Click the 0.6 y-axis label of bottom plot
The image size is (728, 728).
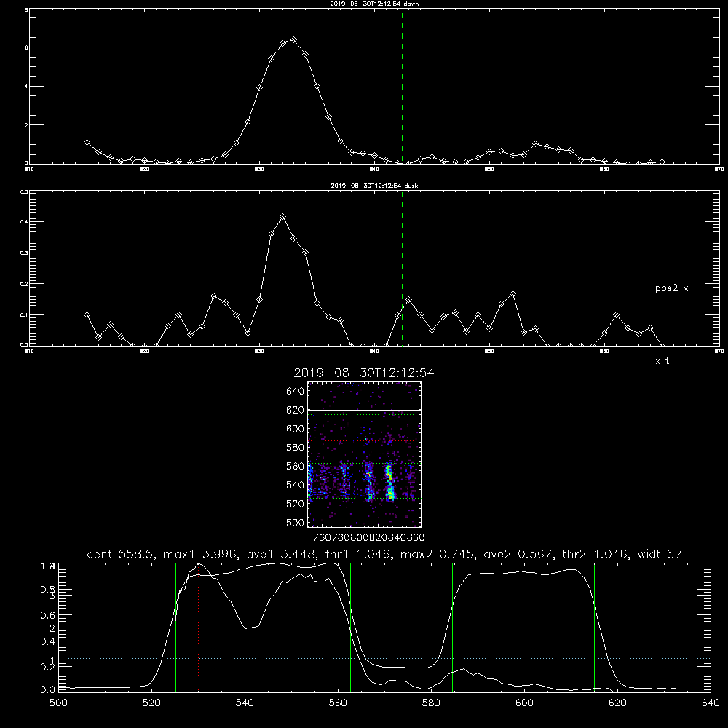pyautogui.click(x=48, y=615)
